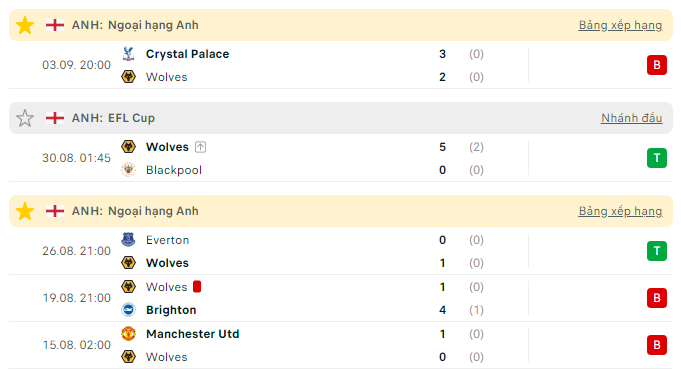Click the Blackpool club crest
This screenshot has height=371, width=681.
(128, 170)
